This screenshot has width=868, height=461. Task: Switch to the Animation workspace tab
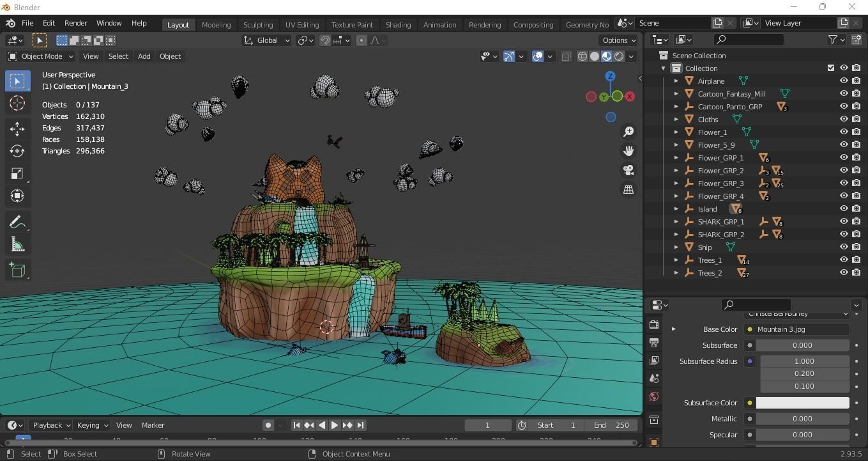(439, 24)
